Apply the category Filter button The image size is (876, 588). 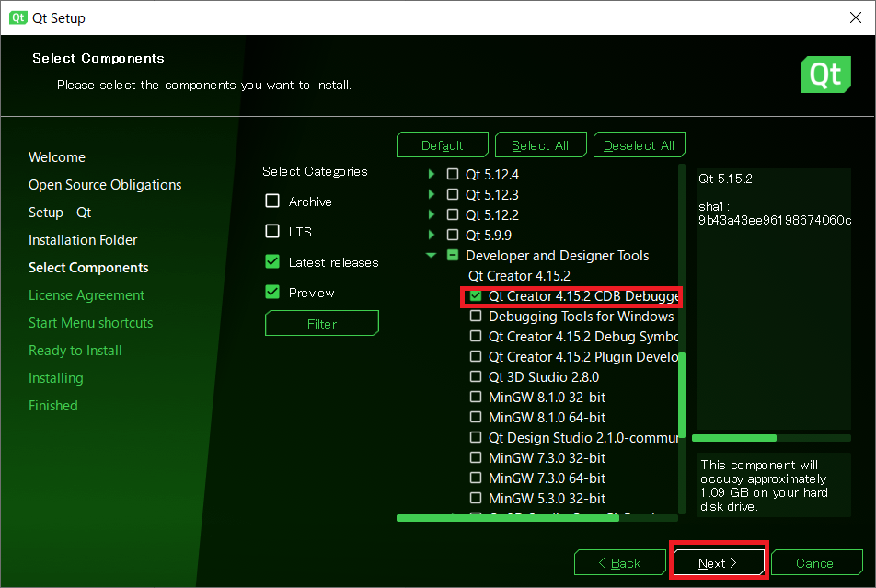[x=322, y=324]
